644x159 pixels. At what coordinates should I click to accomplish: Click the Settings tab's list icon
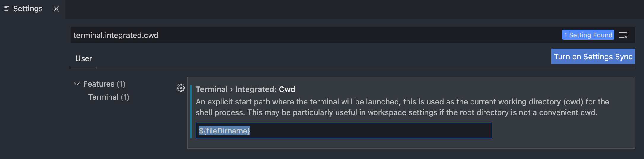click(x=7, y=9)
